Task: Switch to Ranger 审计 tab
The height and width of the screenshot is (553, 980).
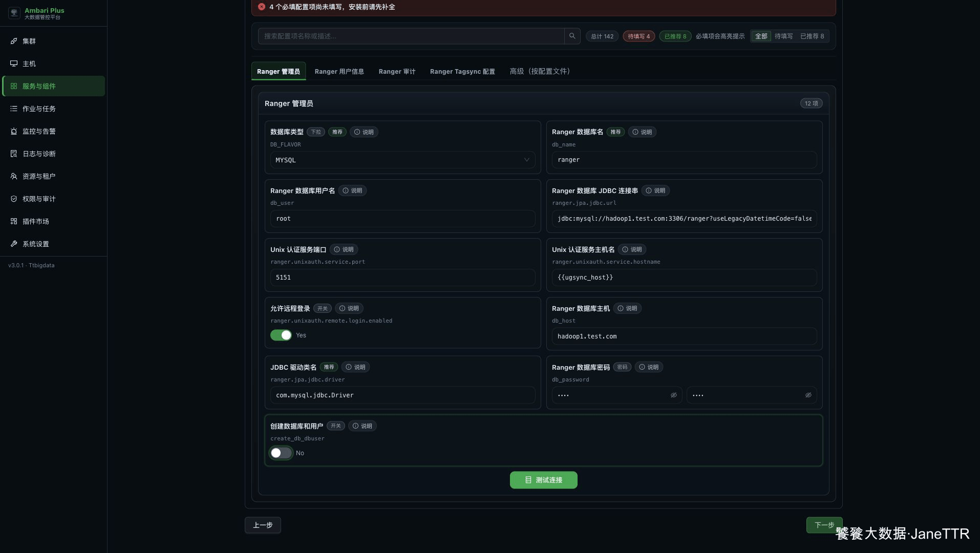Action: coord(397,71)
